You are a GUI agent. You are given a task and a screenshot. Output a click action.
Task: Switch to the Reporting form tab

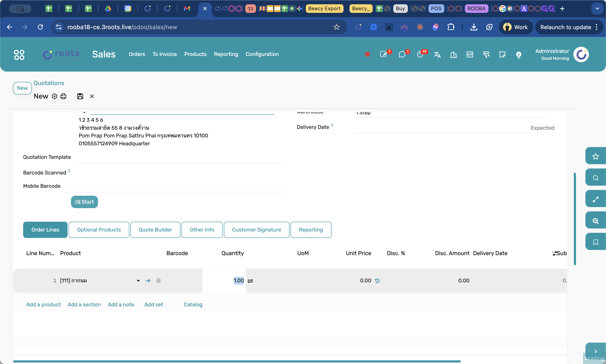pos(311,230)
